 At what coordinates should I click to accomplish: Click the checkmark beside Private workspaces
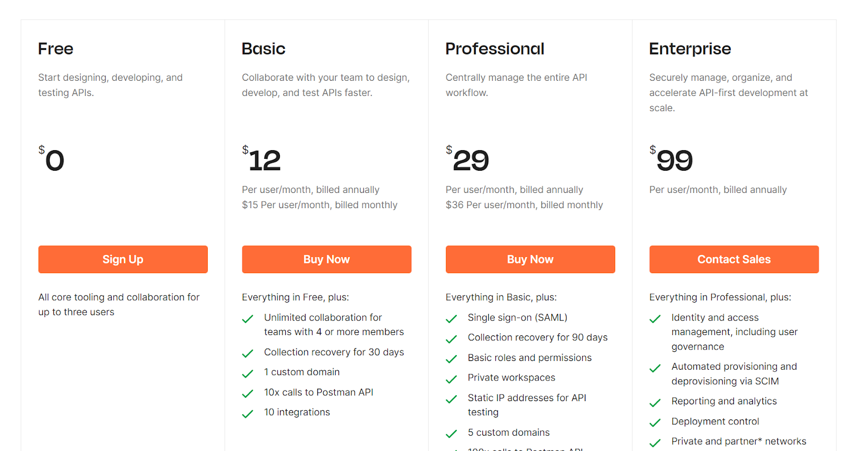tap(451, 378)
